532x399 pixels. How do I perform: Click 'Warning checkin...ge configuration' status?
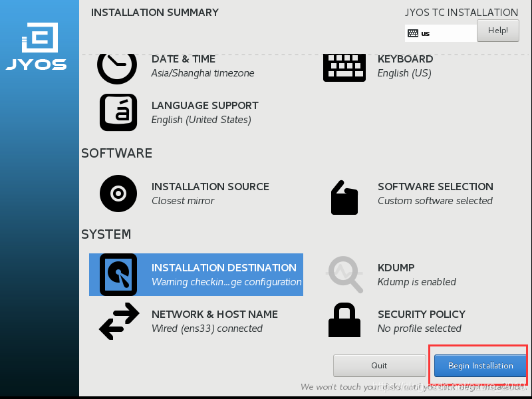click(226, 282)
